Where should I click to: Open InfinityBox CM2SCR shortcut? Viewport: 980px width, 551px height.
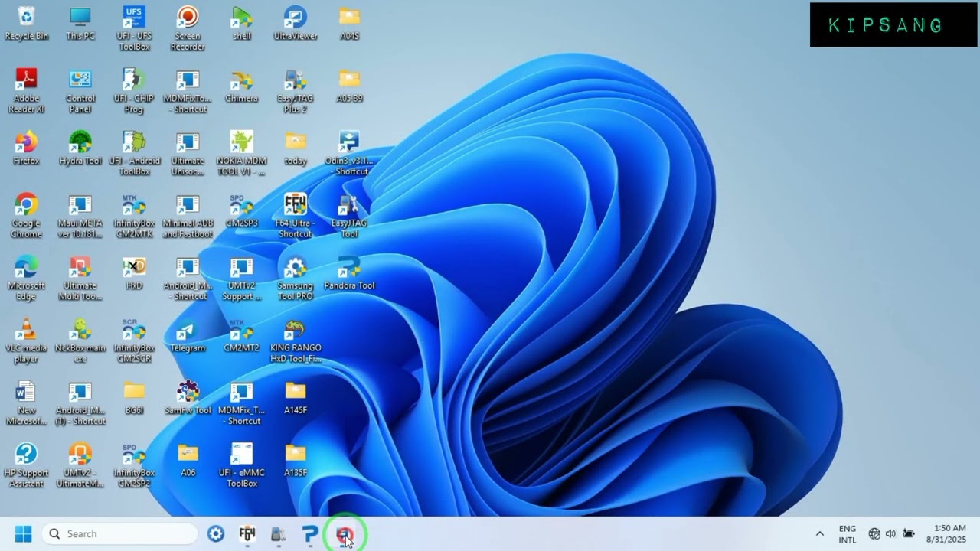(x=134, y=341)
